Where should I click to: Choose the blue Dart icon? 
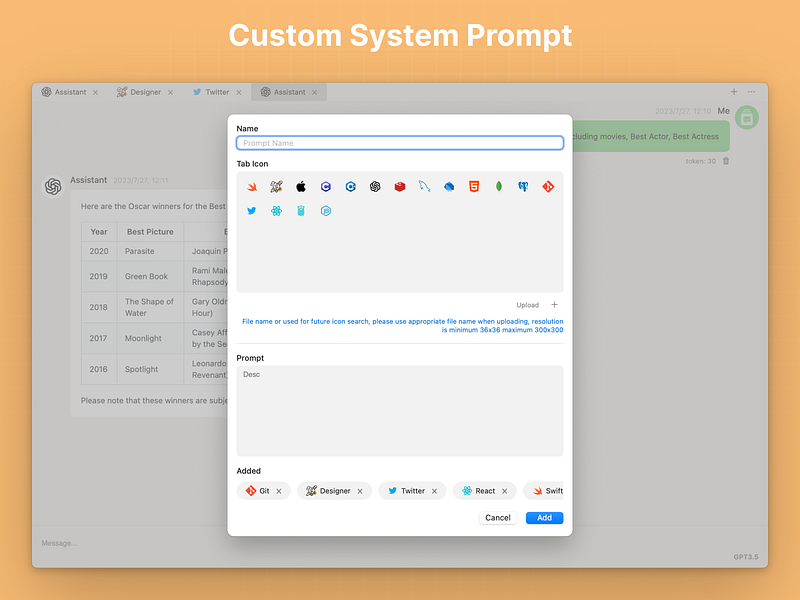pos(449,187)
